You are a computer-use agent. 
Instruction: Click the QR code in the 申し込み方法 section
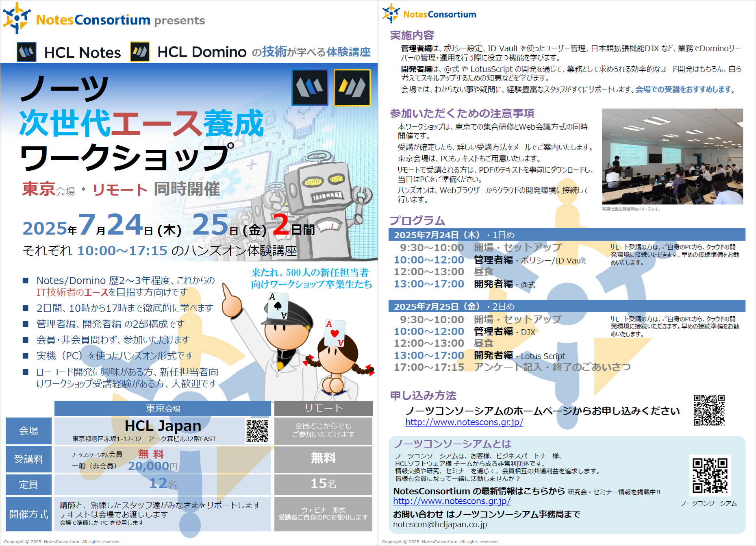(x=709, y=410)
